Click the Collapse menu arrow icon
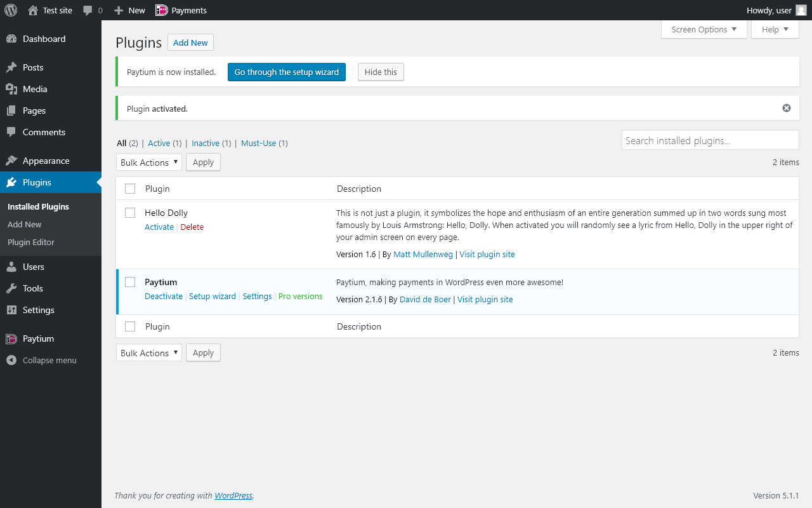 coord(11,360)
